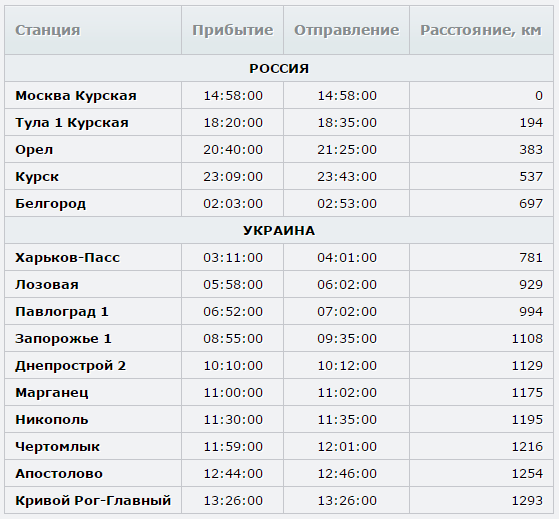Screen dimensions: 559x519
Task: Select the Запорожье 1 station name
Action: [x=63, y=339]
